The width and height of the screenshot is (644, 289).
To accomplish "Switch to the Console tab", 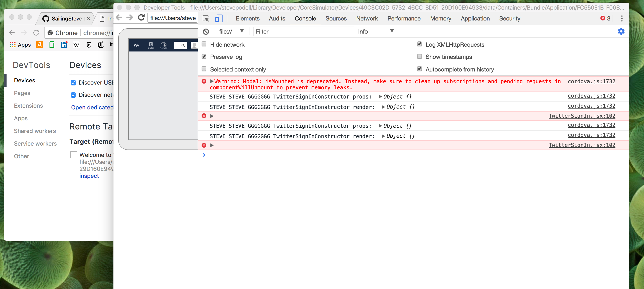I will tap(306, 19).
